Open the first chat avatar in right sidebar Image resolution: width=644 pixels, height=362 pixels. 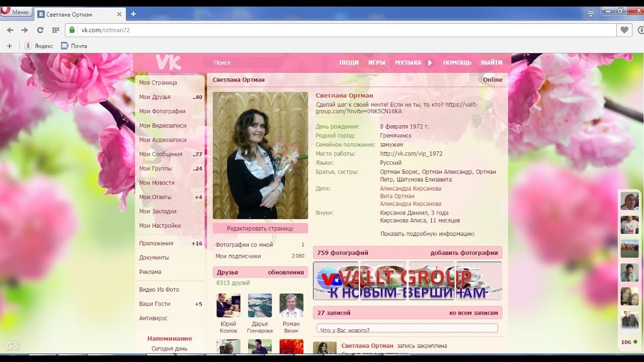[x=629, y=201]
